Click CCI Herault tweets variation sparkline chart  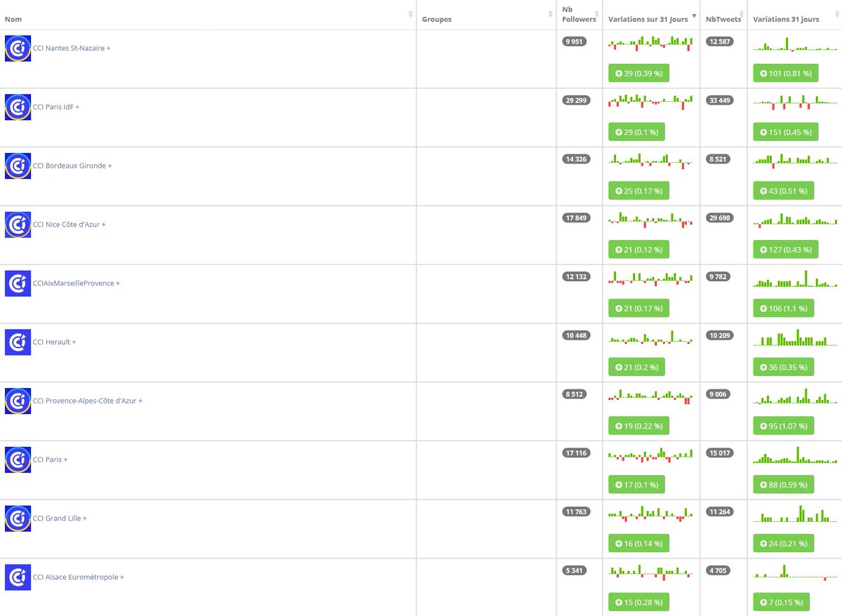pyautogui.click(x=795, y=337)
